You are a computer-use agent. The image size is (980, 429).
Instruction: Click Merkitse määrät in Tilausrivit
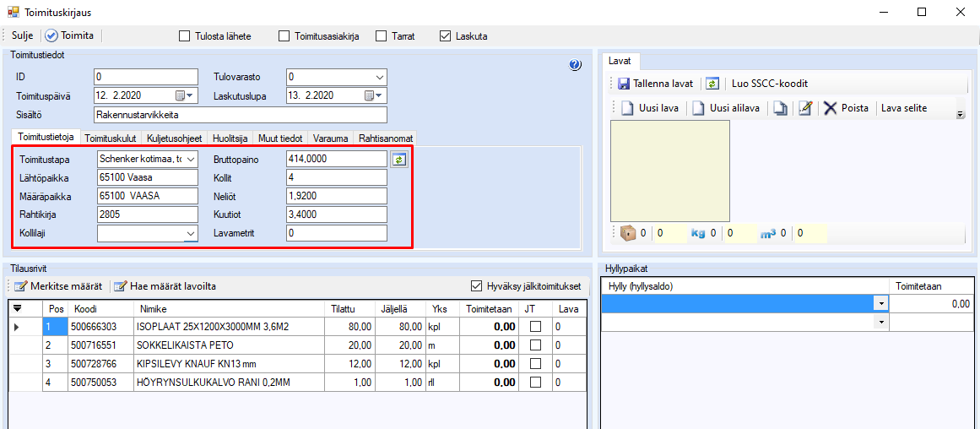click(x=59, y=286)
